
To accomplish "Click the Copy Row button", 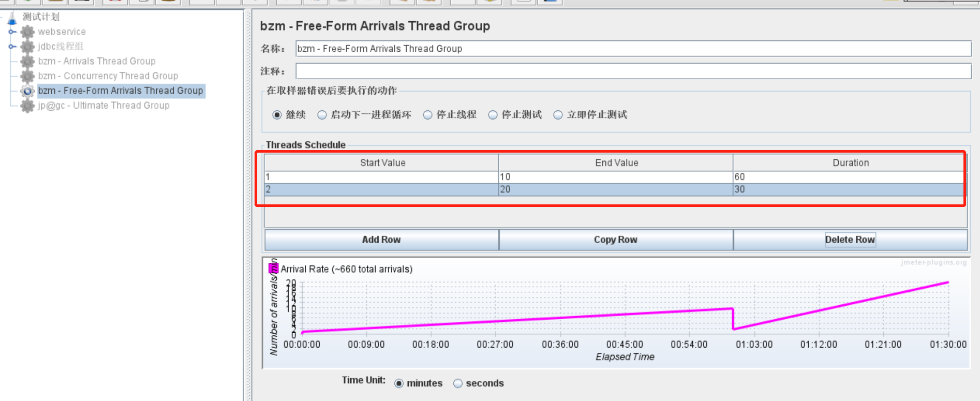I will (616, 240).
